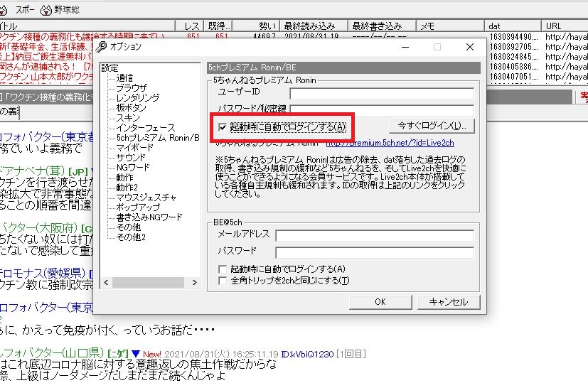The height and width of the screenshot is (383, 588).
Task: Sort thread list by レス column
Action: click(x=189, y=26)
